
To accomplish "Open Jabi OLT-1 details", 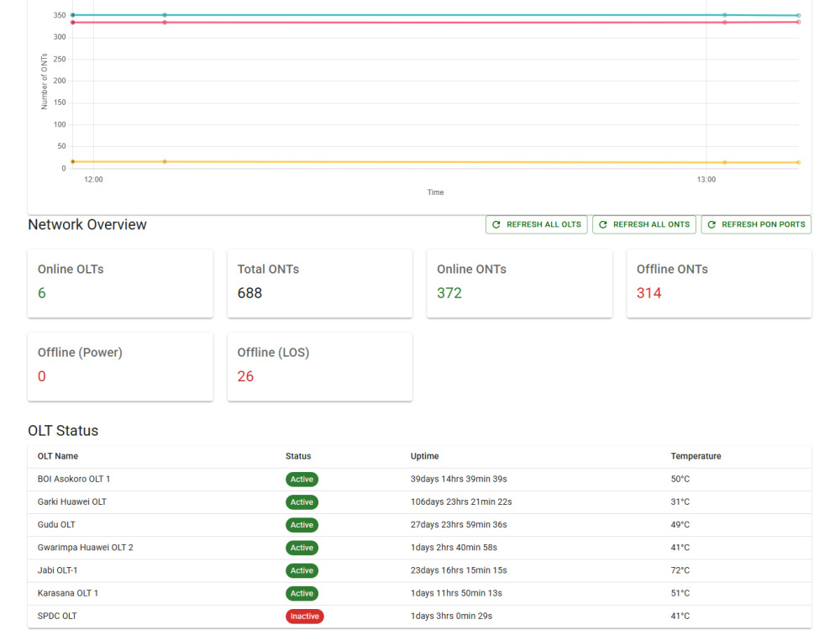I will [x=57, y=570].
